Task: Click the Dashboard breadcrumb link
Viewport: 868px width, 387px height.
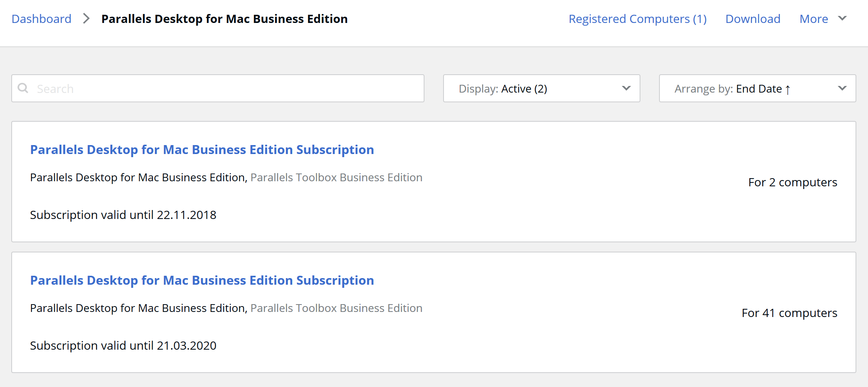Action: (41, 19)
